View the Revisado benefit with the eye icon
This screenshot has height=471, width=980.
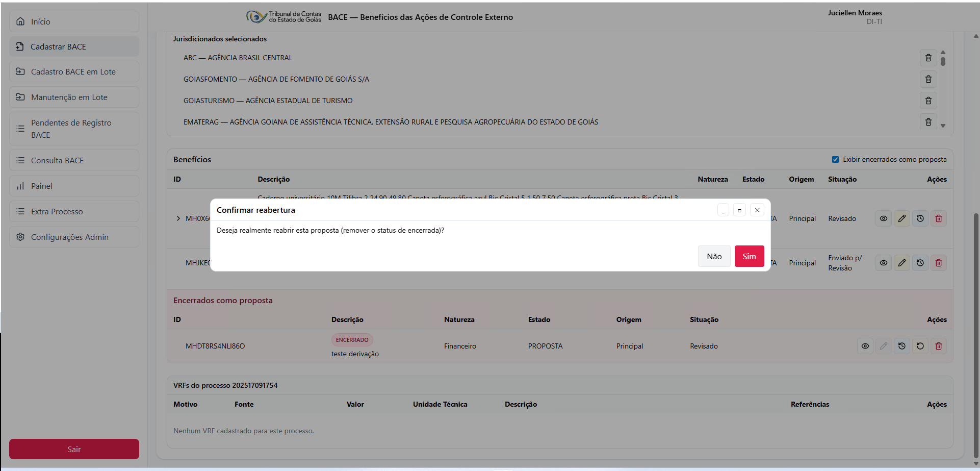coord(883,218)
